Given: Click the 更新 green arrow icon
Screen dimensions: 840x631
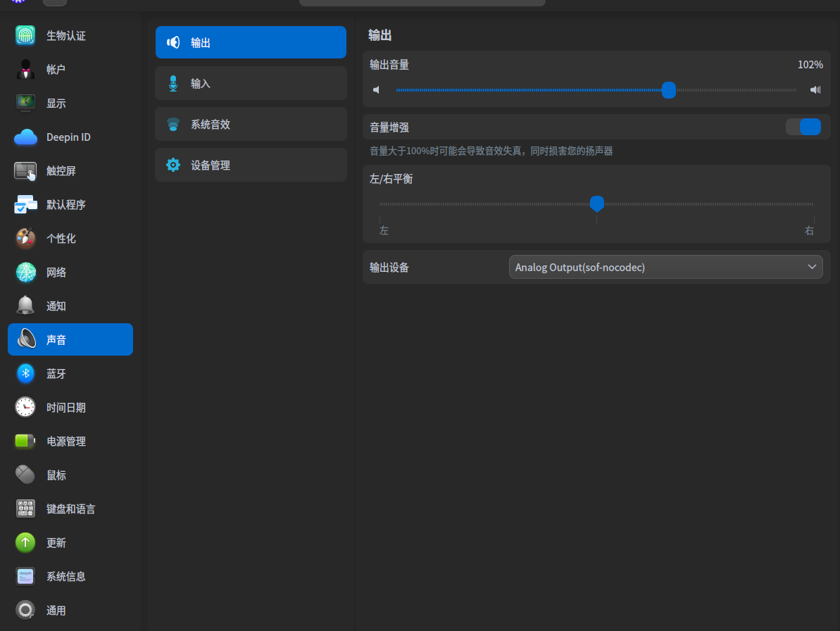Looking at the screenshot, I should (25, 543).
